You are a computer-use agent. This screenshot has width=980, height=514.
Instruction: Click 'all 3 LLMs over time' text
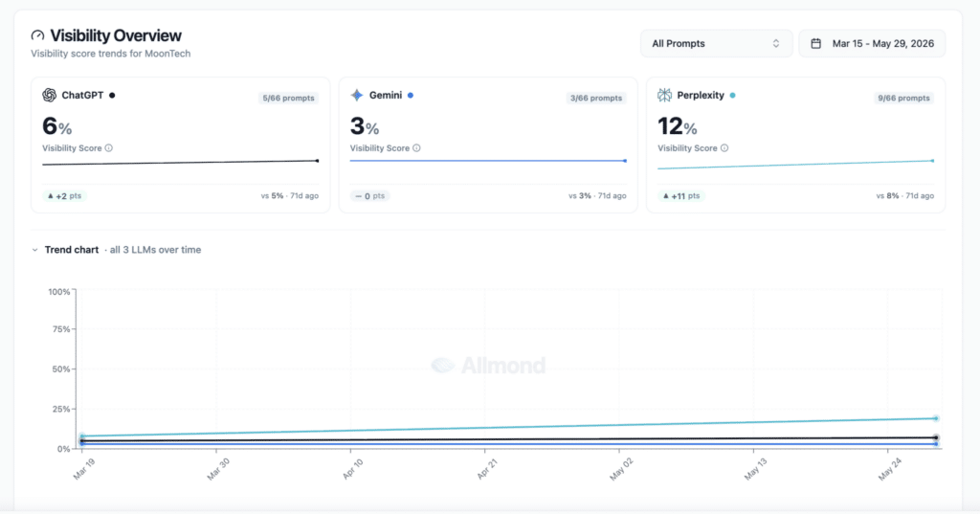[x=156, y=250]
